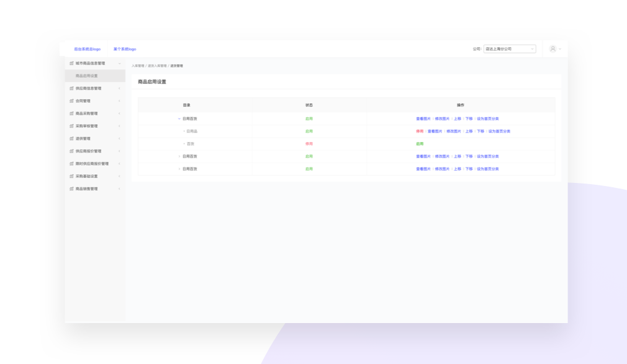627x364 pixels.
Task: Click the 某个系统logo link
Action: [x=125, y=49]
